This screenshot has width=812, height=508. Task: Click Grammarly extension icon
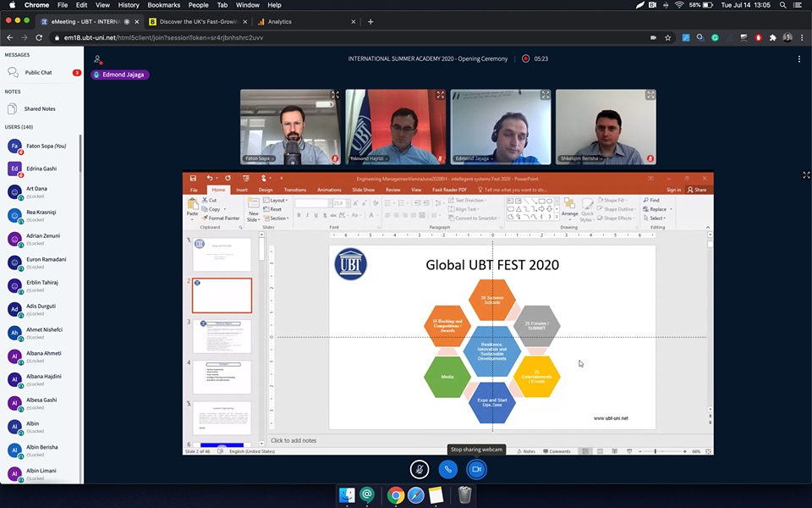click(x=716, y=38)
